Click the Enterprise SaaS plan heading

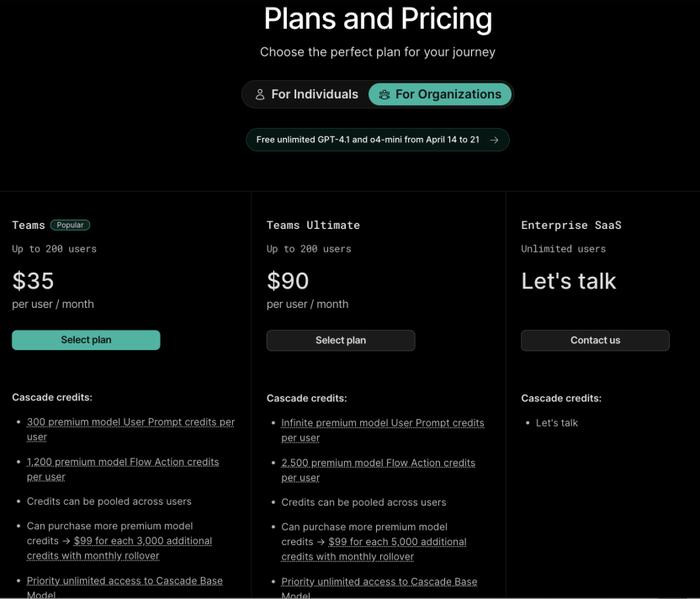tap(571, 225)
